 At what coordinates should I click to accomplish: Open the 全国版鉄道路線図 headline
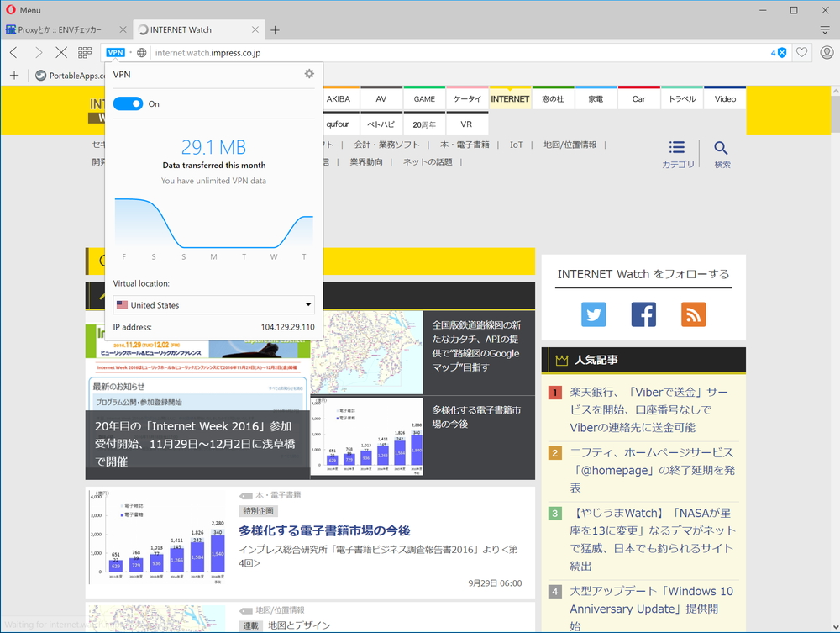pos(476,346)
